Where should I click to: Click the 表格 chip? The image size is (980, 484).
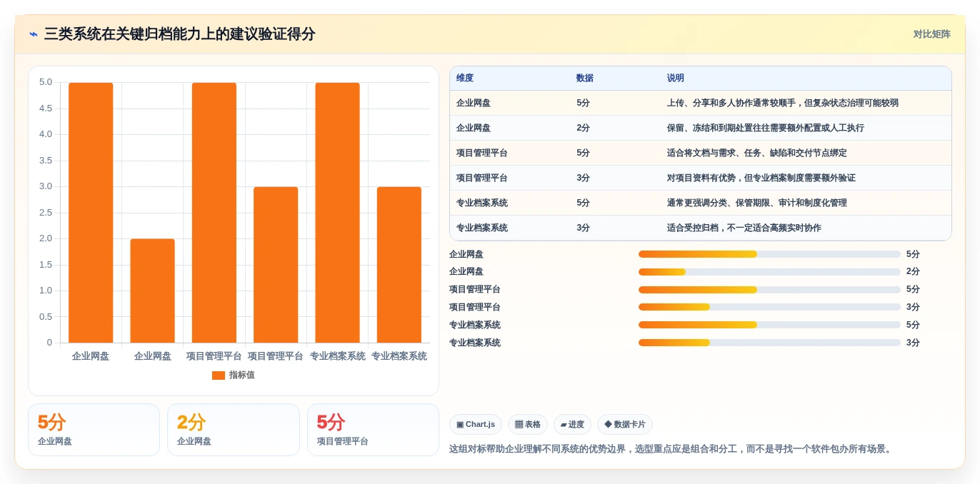point(528,424)
